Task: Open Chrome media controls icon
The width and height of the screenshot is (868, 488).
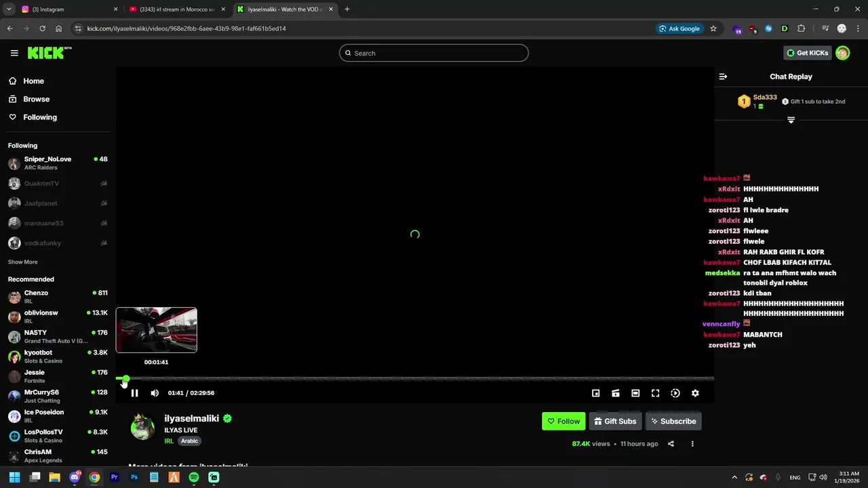Action: click(825, 28)
